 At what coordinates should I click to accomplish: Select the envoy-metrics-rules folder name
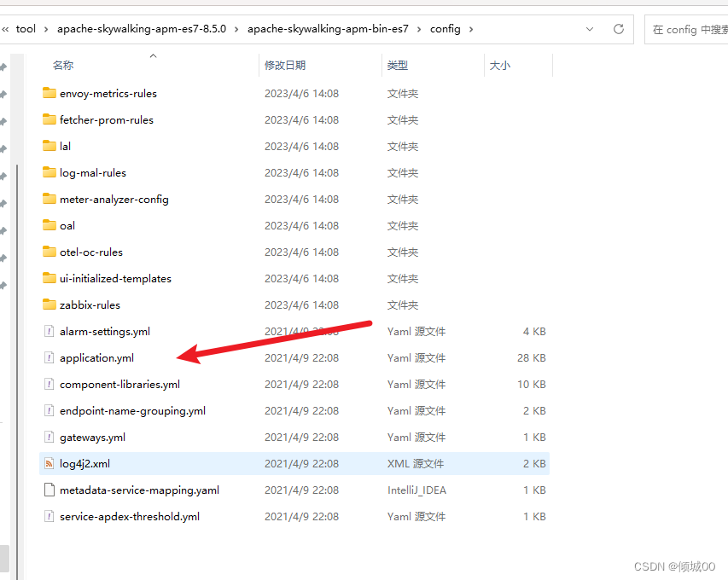(108, 93)
